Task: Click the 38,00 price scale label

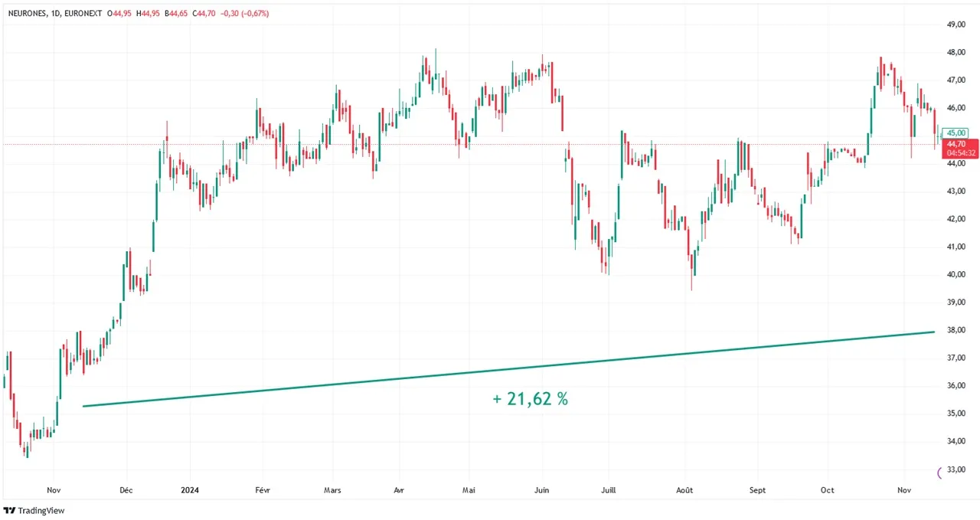Action: 955,330
